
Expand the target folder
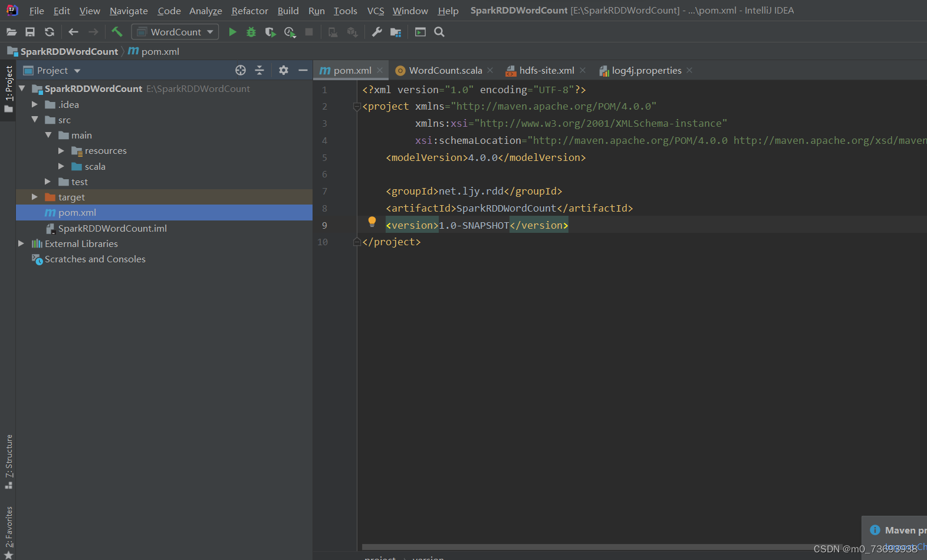point(34,197)
